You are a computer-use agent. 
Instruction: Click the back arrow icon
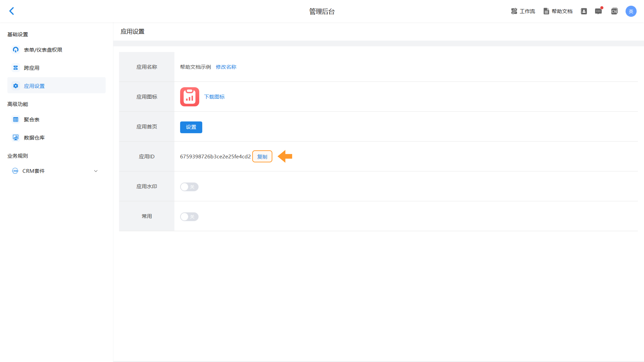[x=12, y=11]
